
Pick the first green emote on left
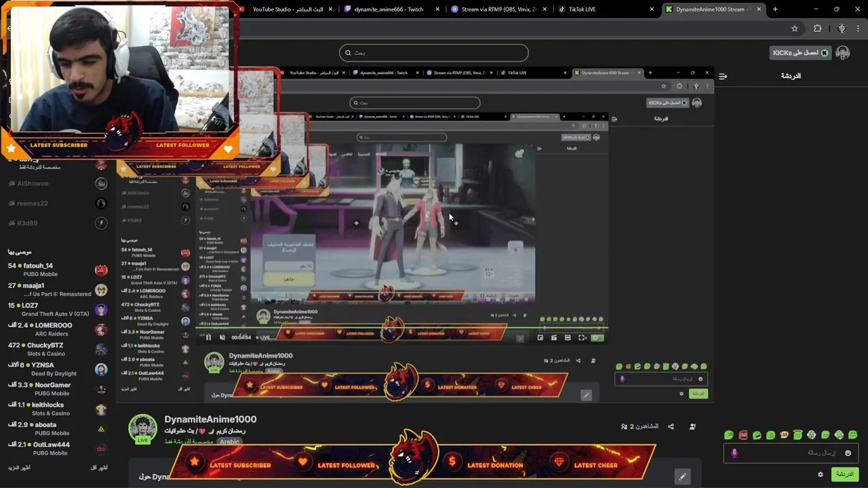pyautogui.click(x=729, y=435)
